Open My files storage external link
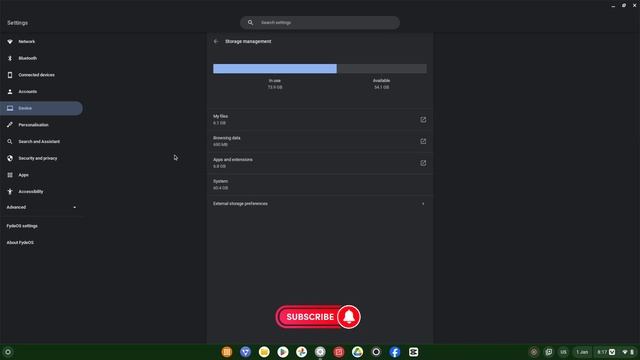Image resolution: width=640 pixels, height=360 pixels. coord(423,120)
